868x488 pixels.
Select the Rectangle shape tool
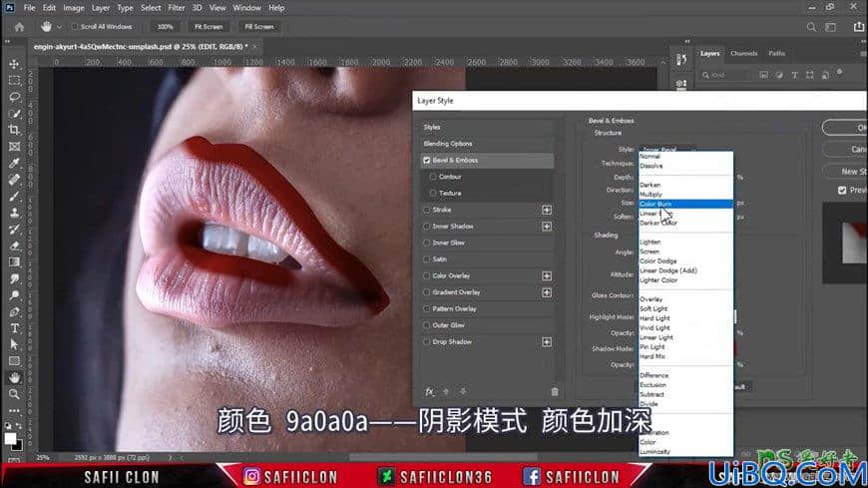click(14, 361)
